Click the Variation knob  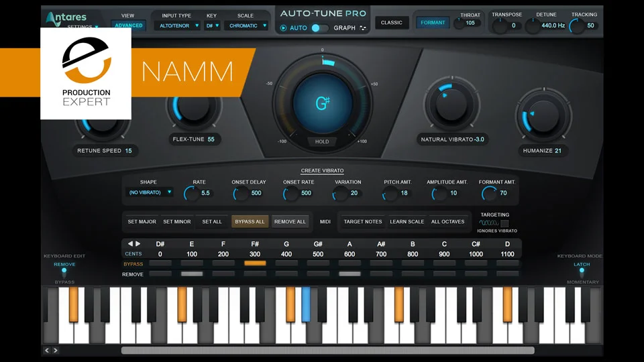[340, 193]
